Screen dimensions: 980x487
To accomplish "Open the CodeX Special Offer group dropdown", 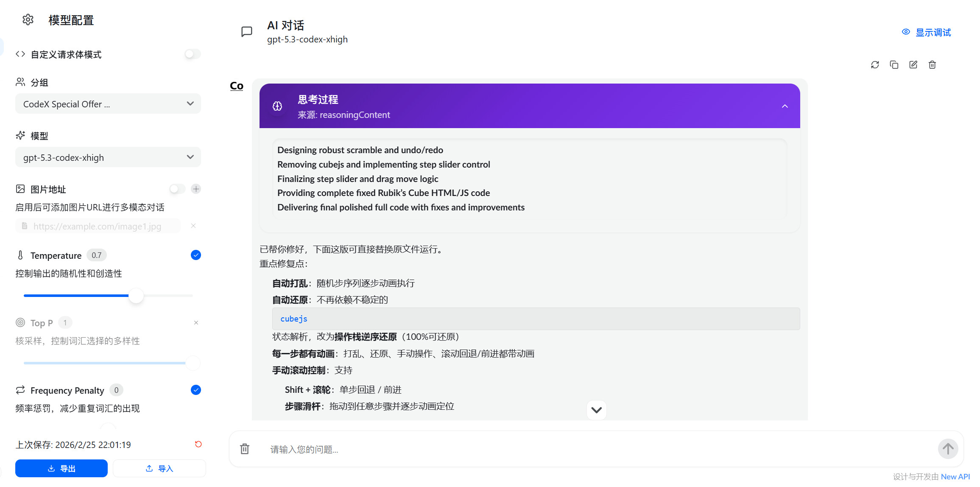I will tap(108, 104).
